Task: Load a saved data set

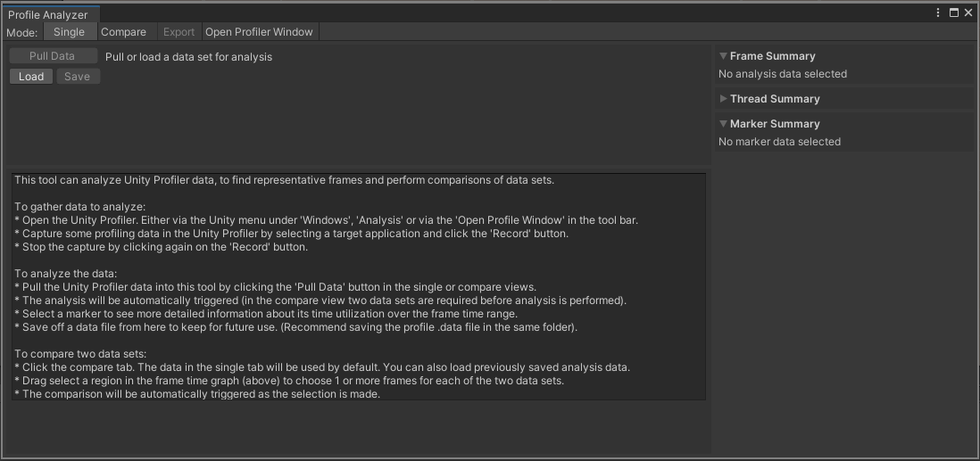Action: click(x=31, y=77)
